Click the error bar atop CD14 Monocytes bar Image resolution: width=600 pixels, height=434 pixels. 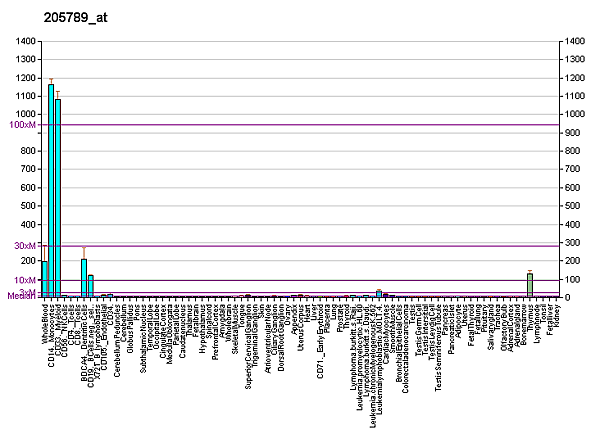[x=51, y=80]
